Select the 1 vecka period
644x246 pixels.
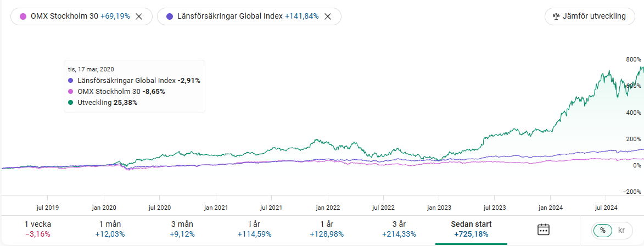point(38,229)
